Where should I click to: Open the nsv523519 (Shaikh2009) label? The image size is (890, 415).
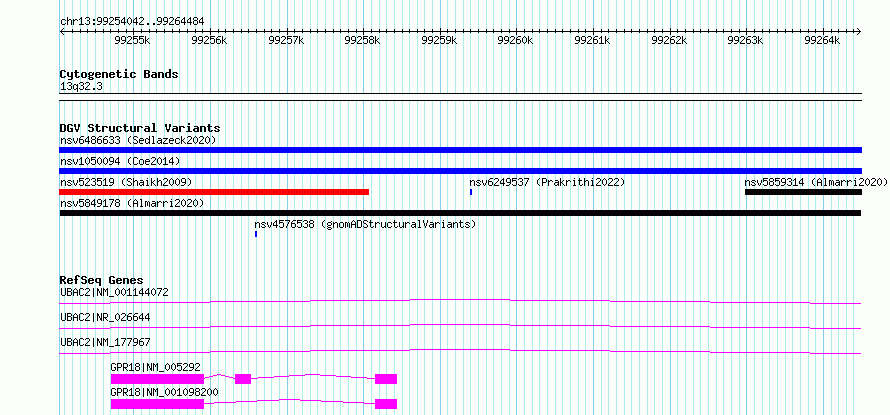click(x=126, y=182)
